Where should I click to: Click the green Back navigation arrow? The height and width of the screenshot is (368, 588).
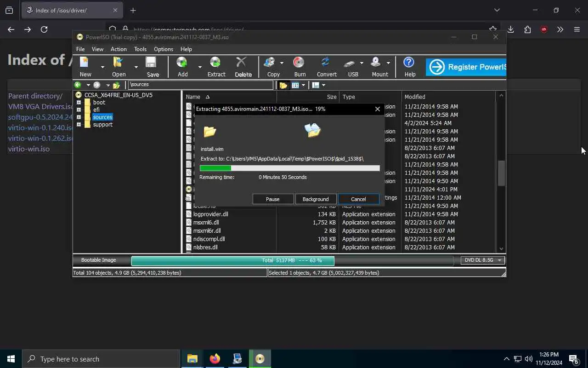tap(78, 85)
